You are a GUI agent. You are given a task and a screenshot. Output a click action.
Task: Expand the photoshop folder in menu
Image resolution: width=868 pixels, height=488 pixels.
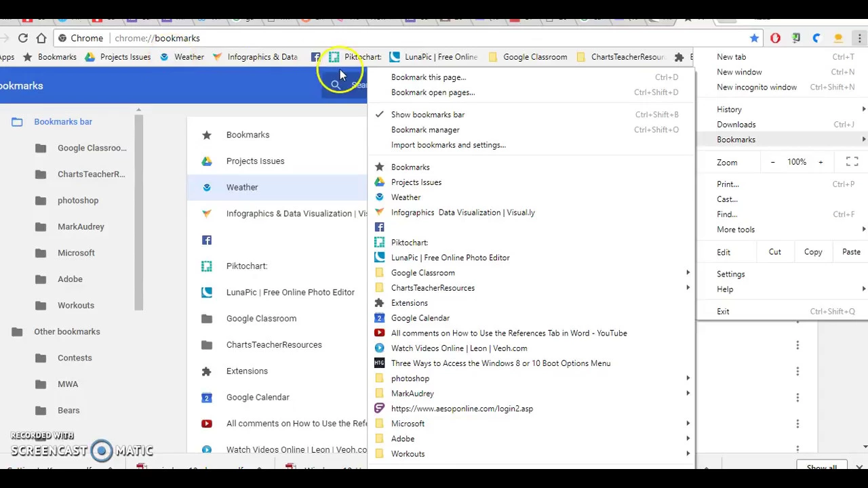[x=532, y=378]
